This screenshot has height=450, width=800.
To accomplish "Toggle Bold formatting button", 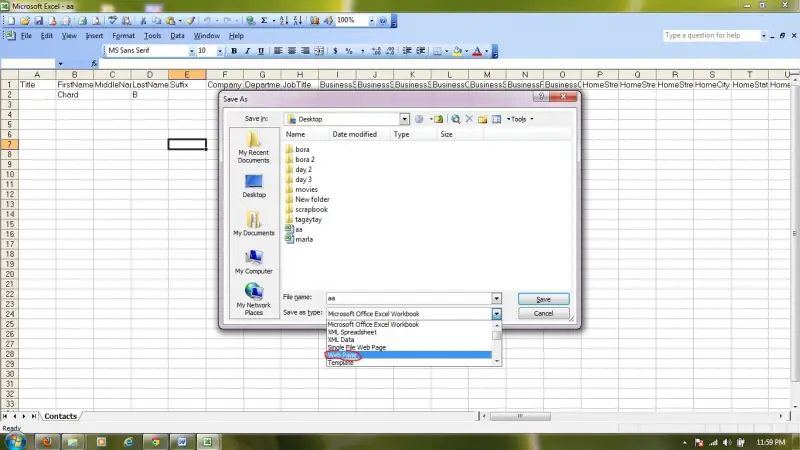I will click(234, 51).
